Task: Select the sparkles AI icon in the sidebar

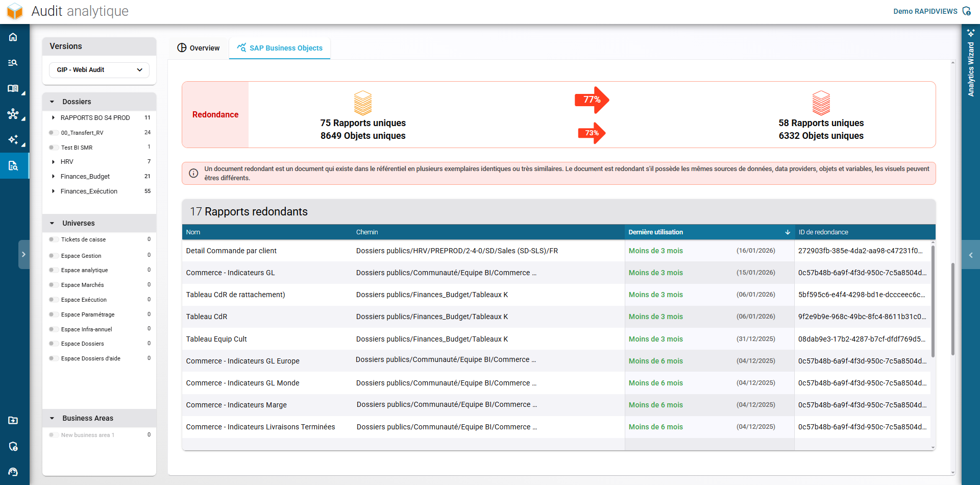Action: (13, 139)
